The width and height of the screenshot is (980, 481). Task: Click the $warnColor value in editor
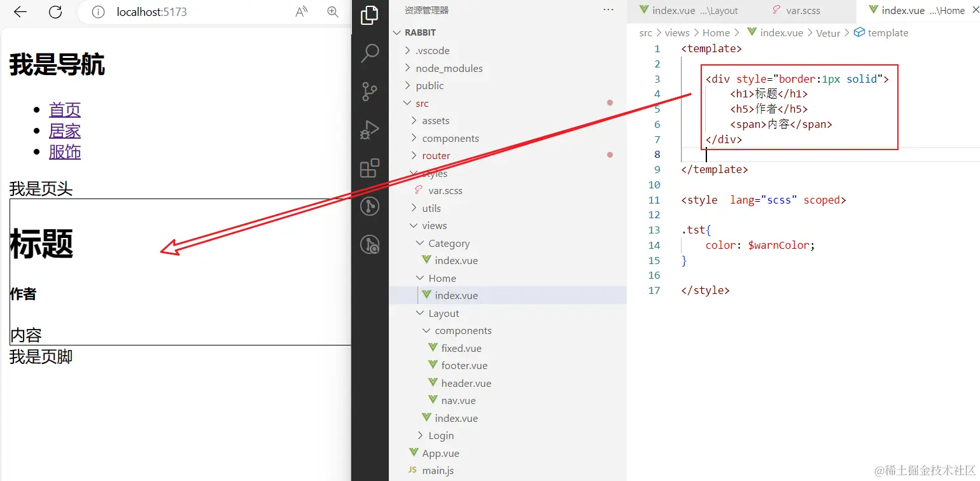[x=780, y=245]
